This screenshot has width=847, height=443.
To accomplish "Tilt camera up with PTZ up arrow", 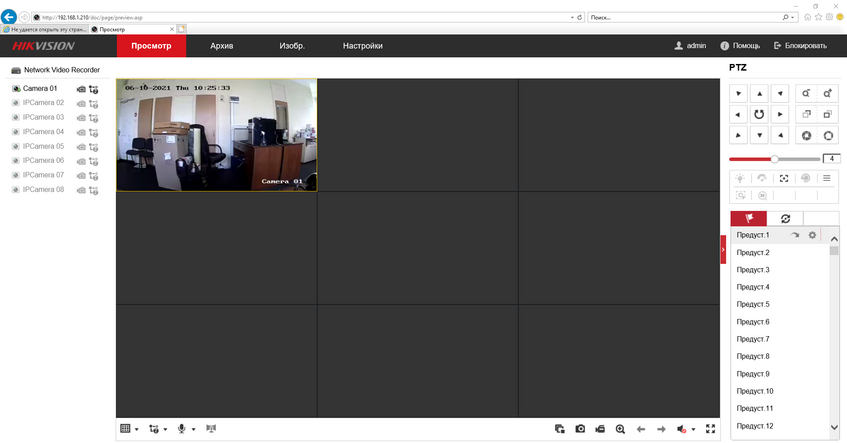I will tap(759, 93).
